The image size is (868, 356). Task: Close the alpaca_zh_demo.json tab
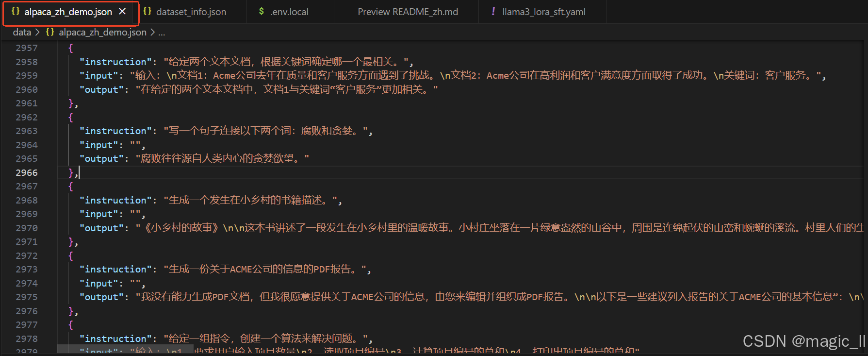click(x=122, y=11)
